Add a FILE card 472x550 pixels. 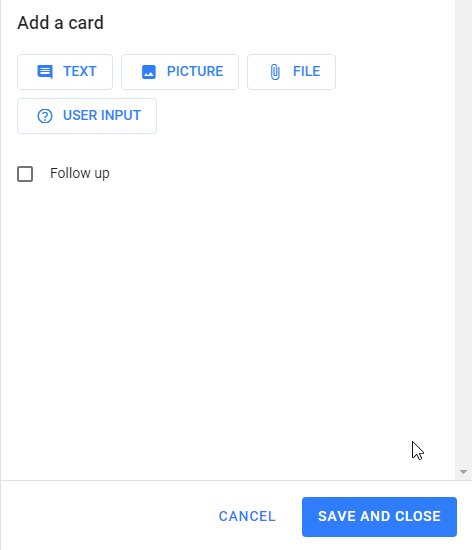click(x=291, y=72)
